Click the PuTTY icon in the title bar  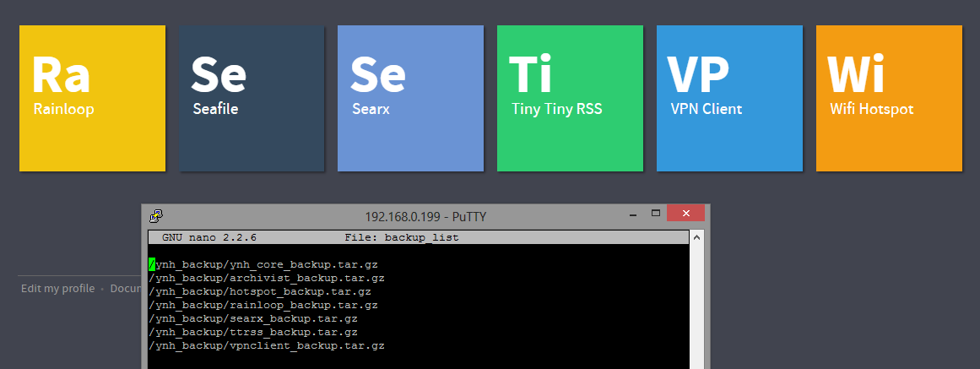point(156,216)
